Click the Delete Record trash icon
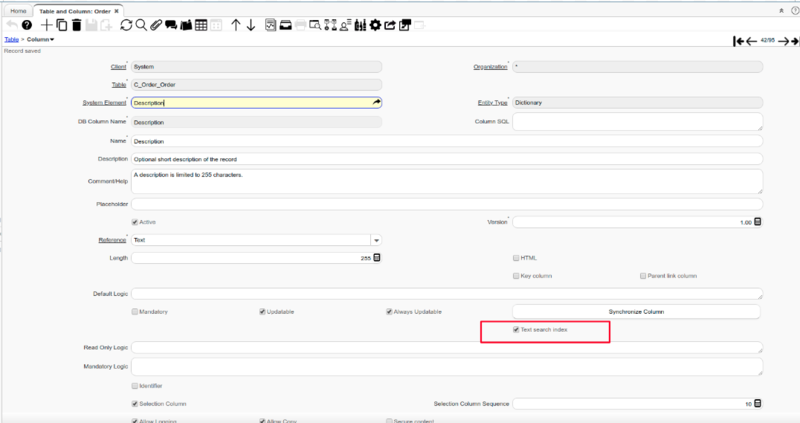Viewport: 800px width, 423px height. (77, 24)
